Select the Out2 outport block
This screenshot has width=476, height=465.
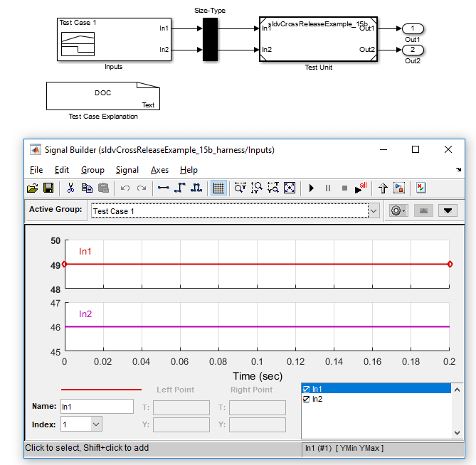[x=413, y=50]
